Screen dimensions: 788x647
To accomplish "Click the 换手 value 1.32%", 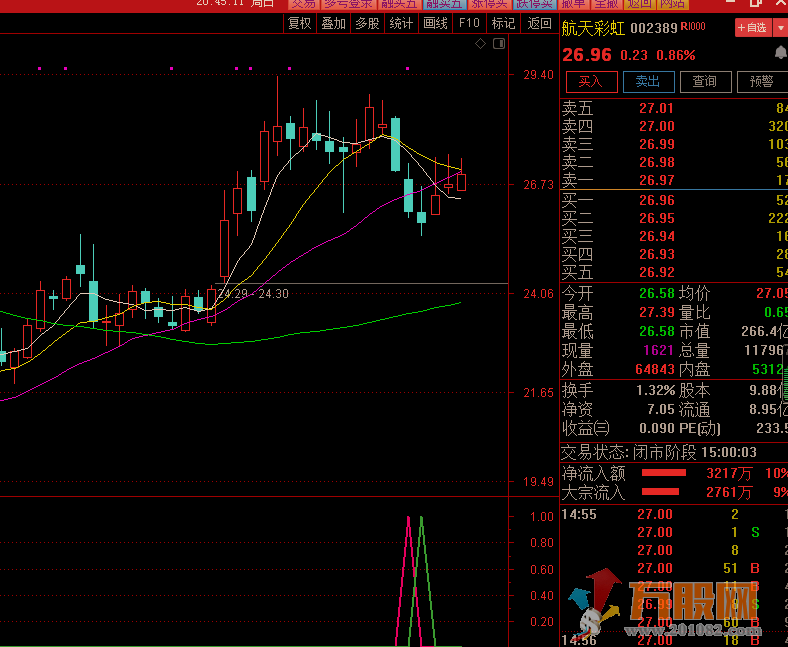I will (655, 391).
